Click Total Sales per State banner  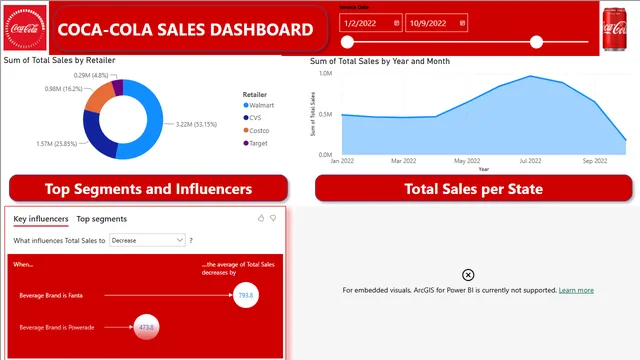[x=473, y=189]
